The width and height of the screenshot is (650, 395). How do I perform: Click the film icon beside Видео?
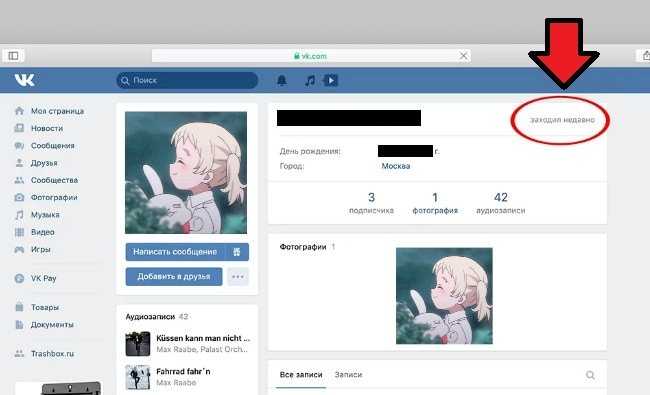tap(19, 232)
